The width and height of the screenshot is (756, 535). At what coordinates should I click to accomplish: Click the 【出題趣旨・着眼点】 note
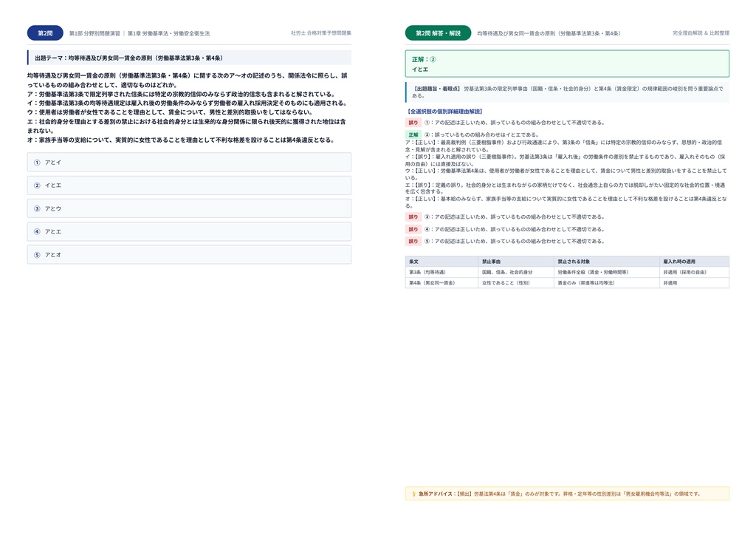click(567, 92)
